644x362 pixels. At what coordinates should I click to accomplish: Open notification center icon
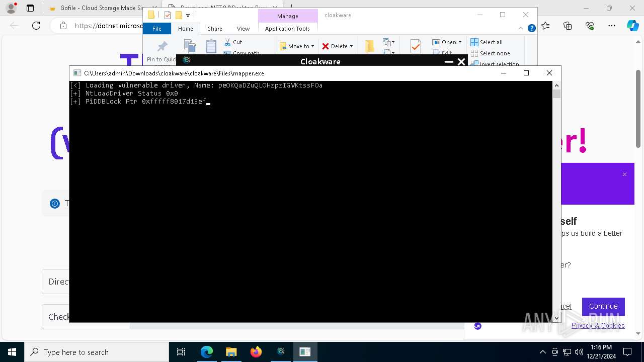point(627,352)
